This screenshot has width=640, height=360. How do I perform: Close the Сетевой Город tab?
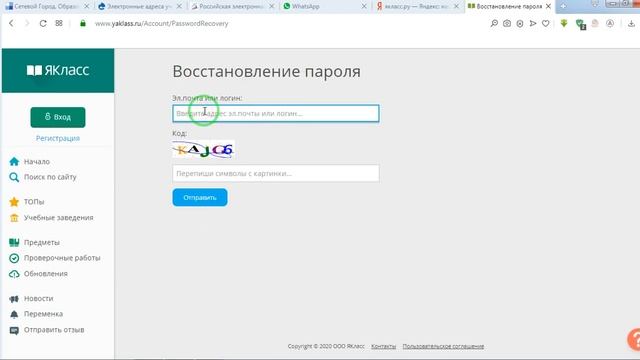[87, 7]
